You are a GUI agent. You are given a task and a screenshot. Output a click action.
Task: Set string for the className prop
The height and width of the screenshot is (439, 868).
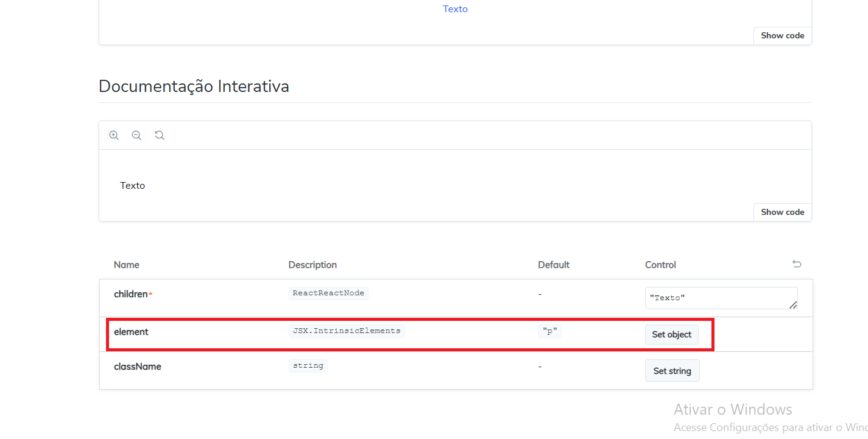[672, 371]
